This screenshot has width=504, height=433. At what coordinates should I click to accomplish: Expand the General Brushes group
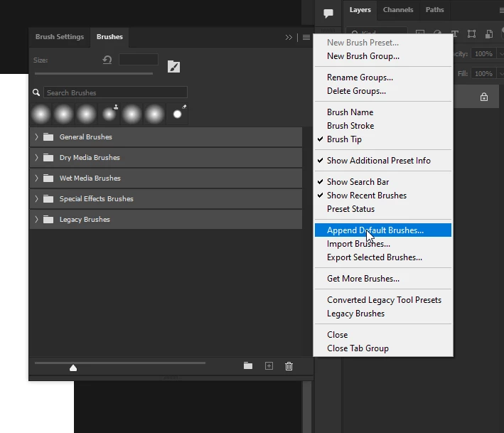pos(36,137)
